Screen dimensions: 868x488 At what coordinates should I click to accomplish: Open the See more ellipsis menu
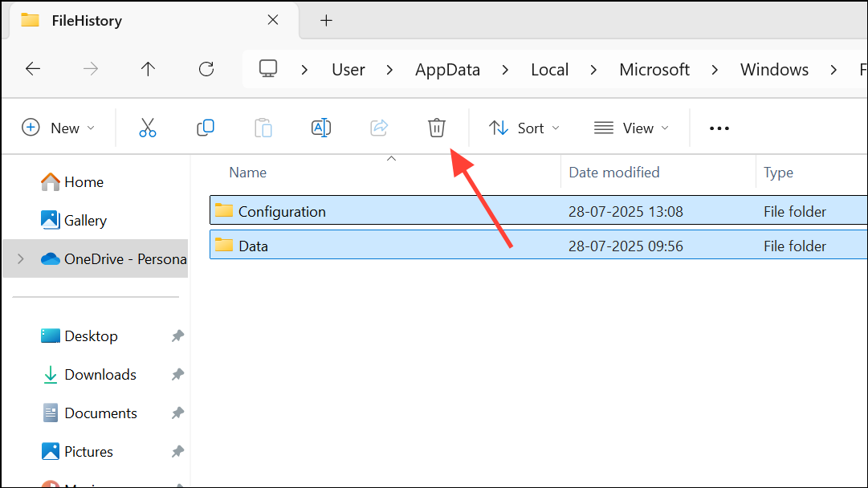coord(719,128)
